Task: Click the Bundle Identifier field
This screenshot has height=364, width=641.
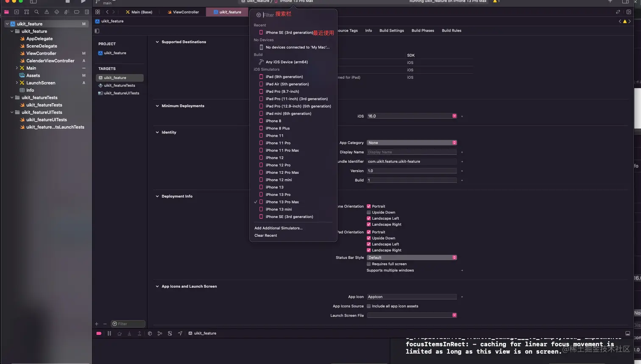Action: (412, 161)
